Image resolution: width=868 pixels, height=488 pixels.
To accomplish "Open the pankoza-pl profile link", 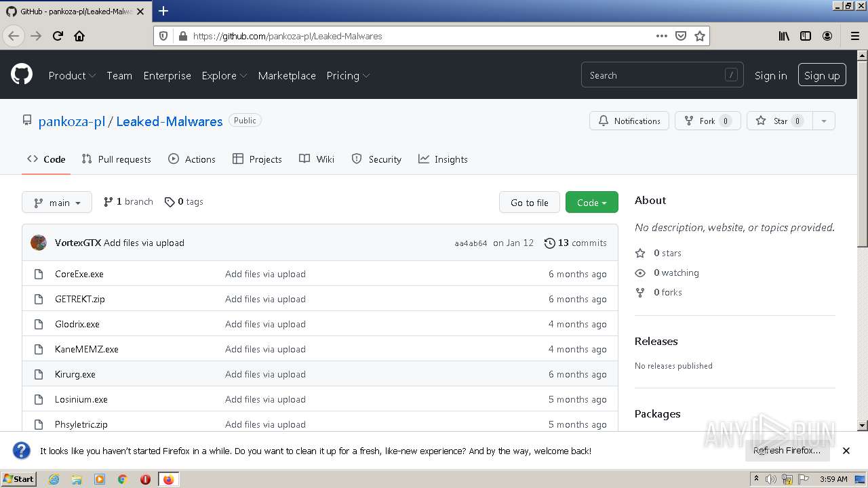I will 71,121.
